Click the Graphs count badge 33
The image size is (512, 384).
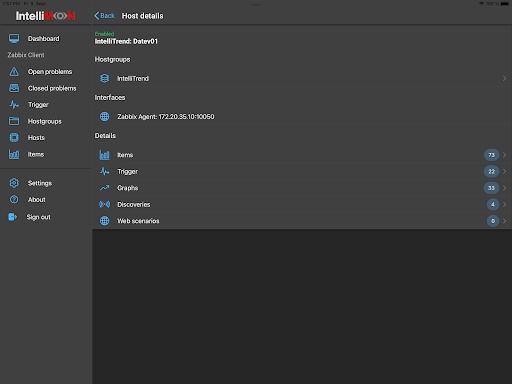(491, 188)
